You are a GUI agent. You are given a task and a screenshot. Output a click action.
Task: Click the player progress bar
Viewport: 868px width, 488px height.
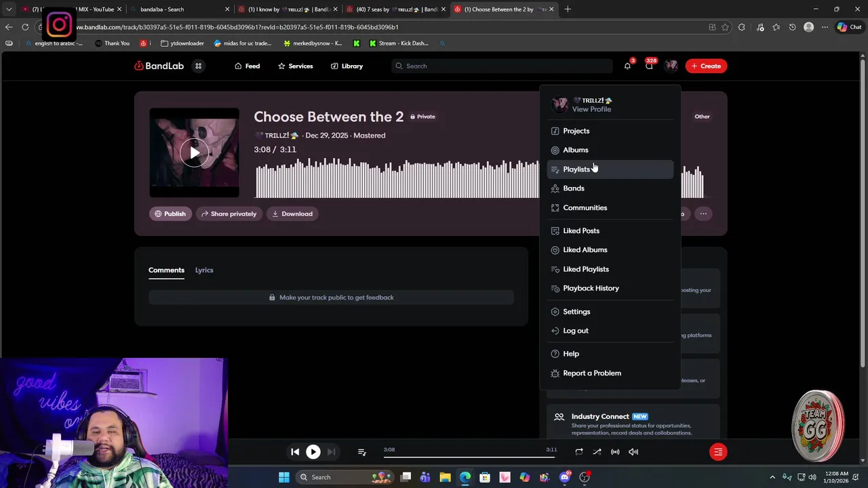point(470,457)
